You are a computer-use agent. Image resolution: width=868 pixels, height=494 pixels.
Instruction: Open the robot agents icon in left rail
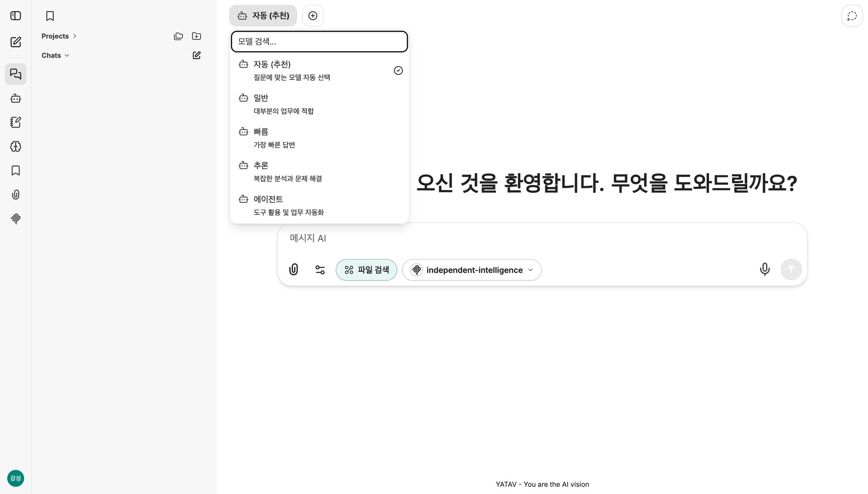(16, 99)
